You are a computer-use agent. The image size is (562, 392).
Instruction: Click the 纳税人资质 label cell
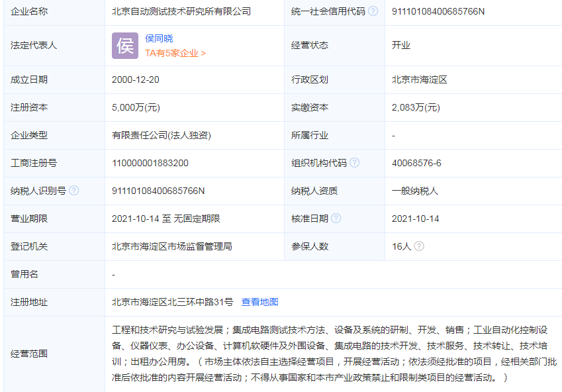[334, 191]
